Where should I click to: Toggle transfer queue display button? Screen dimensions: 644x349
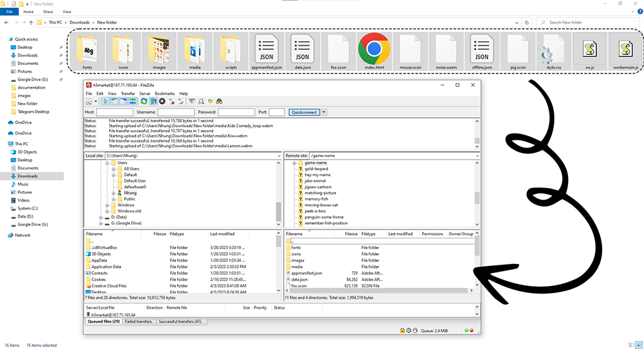click(x=132, y=101)
